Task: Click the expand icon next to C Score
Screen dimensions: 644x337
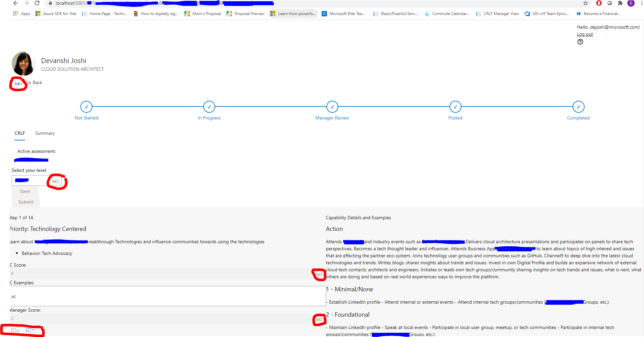Action: tap(319, 274)
